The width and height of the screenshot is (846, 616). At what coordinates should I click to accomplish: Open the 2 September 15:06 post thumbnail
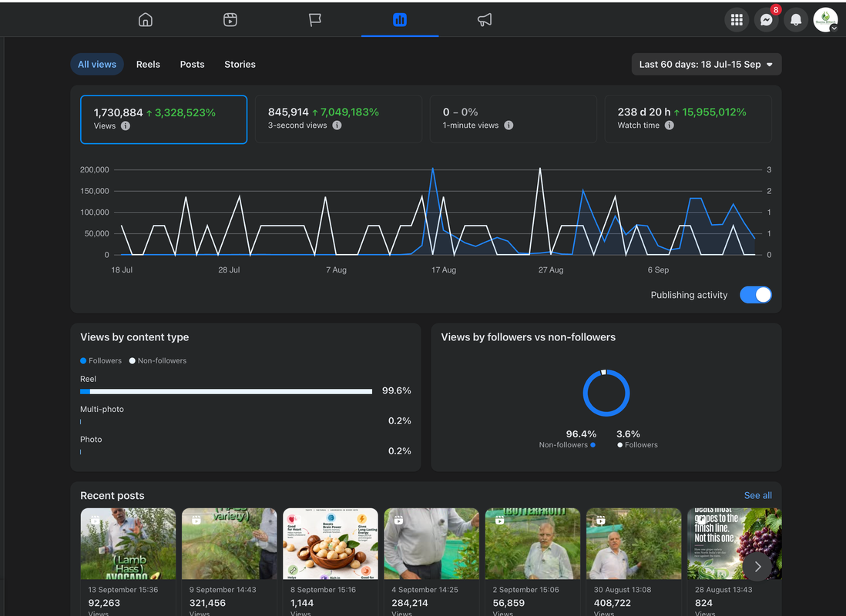532,544
